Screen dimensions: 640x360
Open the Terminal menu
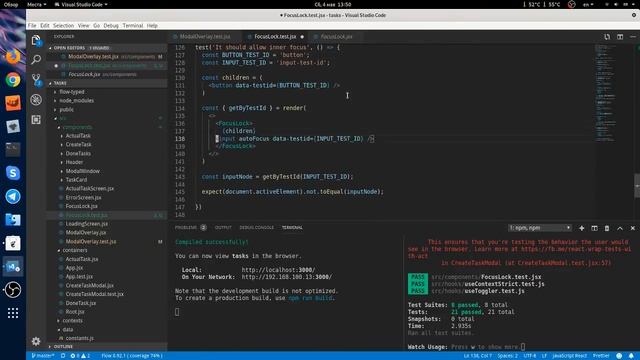133,25
